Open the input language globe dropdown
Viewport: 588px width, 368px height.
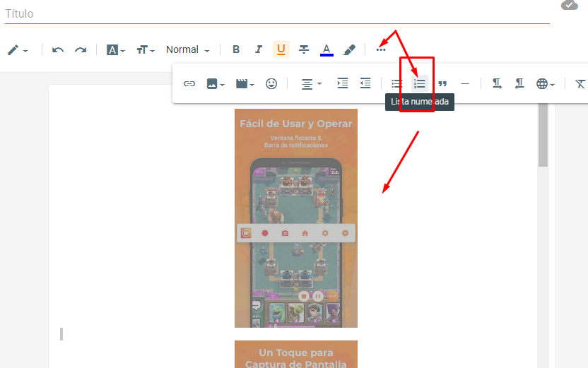tap(546, 83)
